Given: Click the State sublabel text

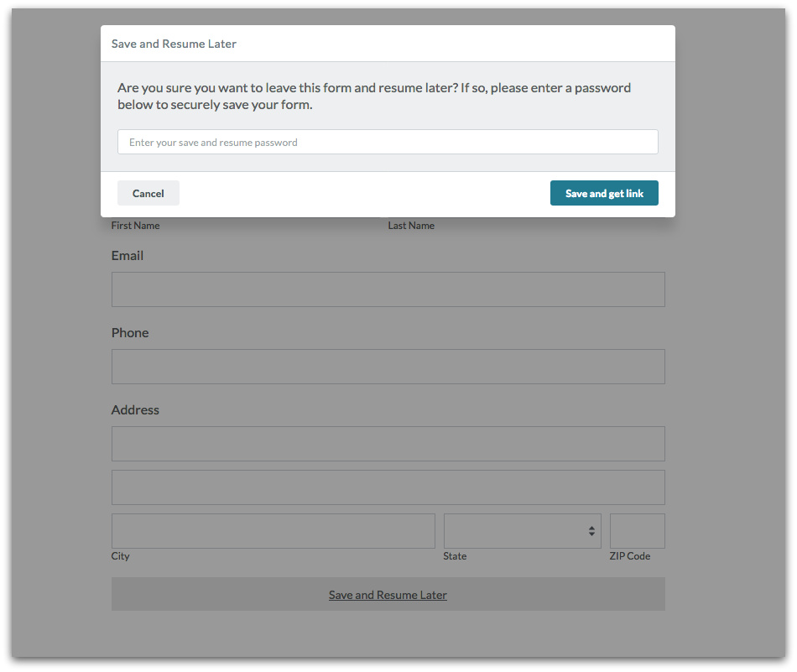Looking at the screenshot, I should point(455,556).
